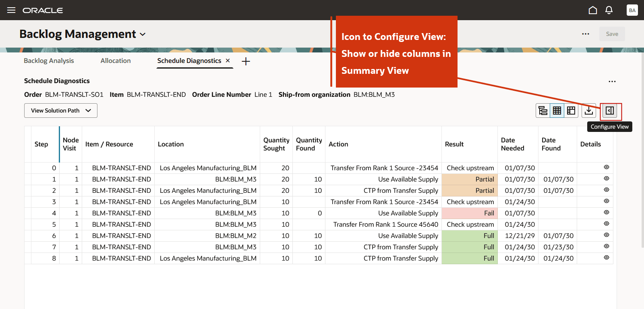Click the 01/23/30 date found cell
The image size is (644, 309).
(557, 247)
